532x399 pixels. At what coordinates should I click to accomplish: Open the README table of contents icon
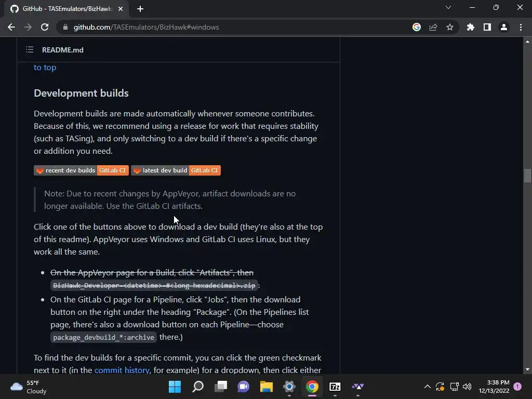coord(30,50)
